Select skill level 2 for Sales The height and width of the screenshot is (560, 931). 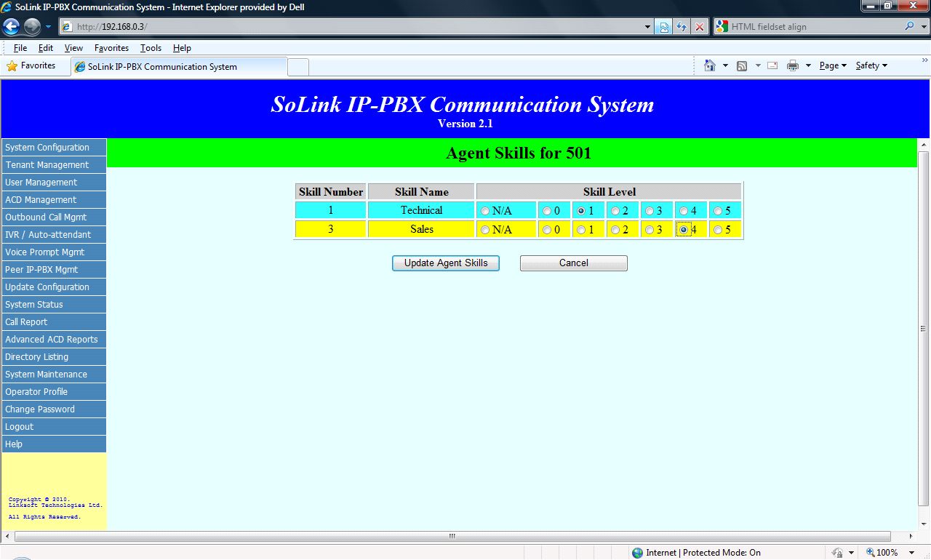[x=615, y=230]
